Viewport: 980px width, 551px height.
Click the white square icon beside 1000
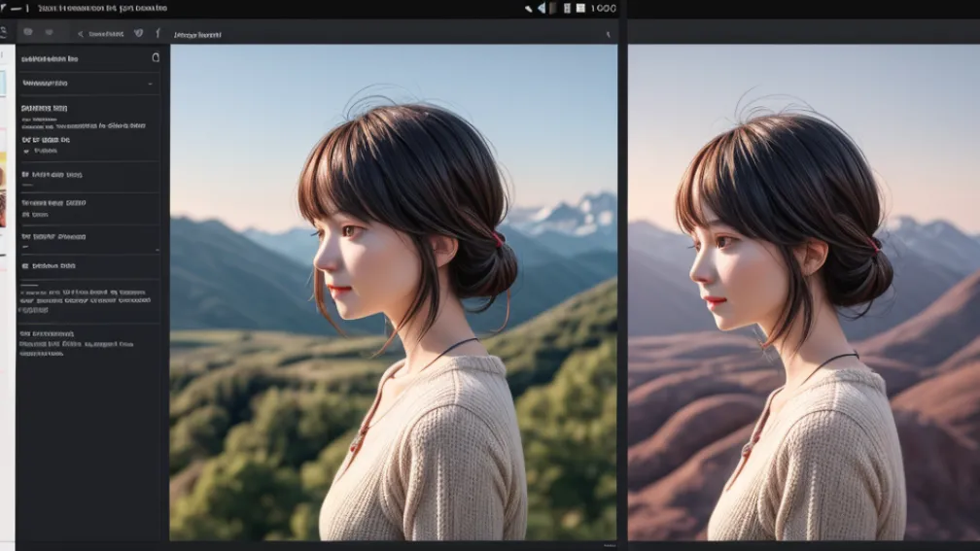(580, 8)
